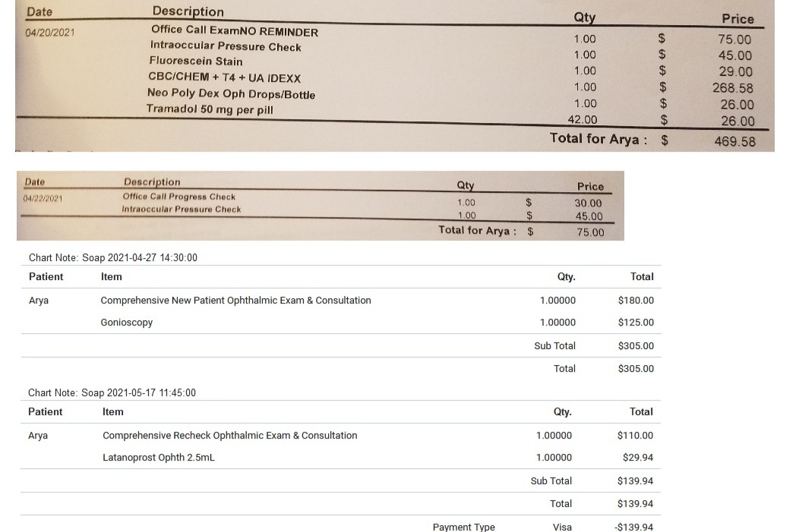This screenshot has height=532, width=799.
Task: Click the Visa payment type value
Action: [563, 527]
